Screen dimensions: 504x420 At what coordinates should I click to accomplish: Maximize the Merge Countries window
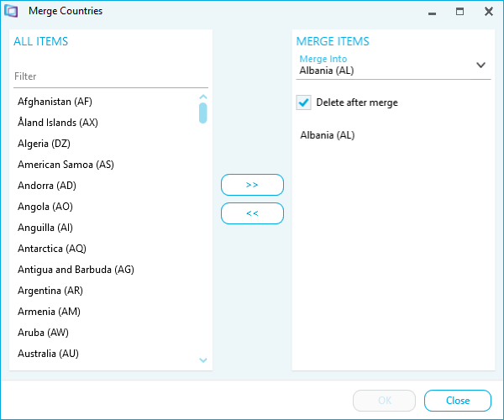point(459,13)
